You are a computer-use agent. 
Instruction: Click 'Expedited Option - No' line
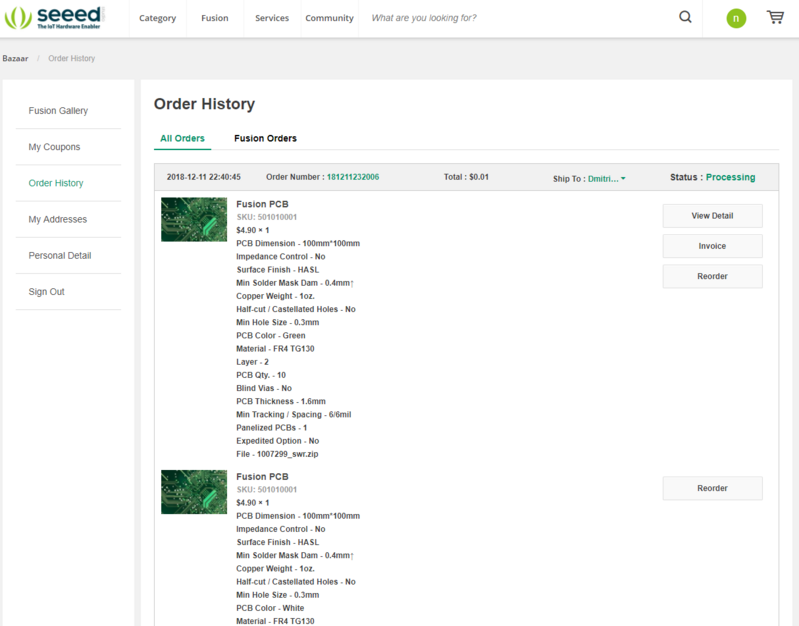(x=278, y=441)
